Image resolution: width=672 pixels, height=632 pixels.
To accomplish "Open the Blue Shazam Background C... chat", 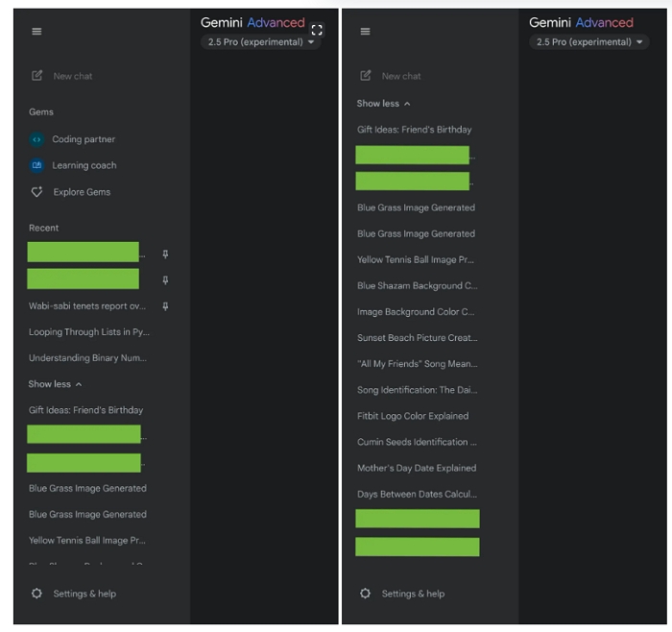I will coord(418,286).
